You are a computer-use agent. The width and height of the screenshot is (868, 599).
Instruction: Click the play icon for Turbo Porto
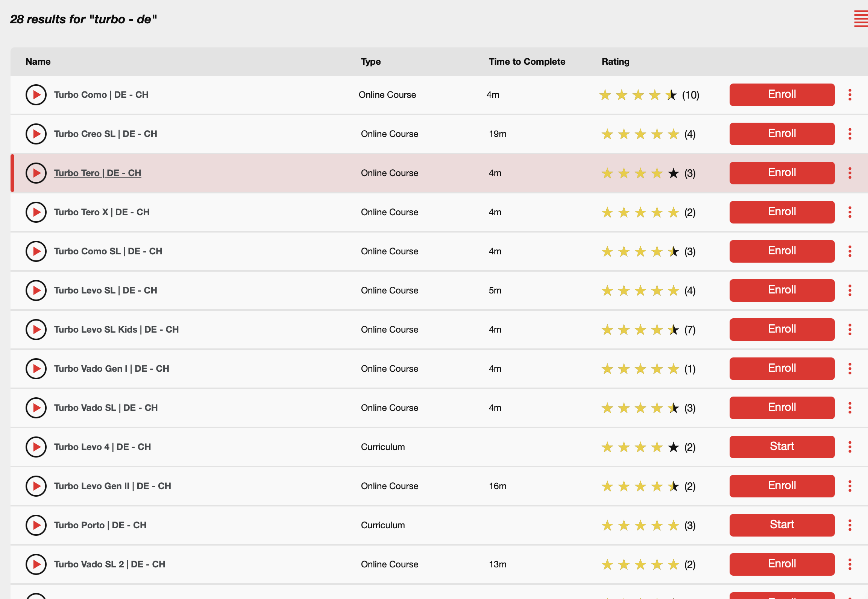(36, 525)
